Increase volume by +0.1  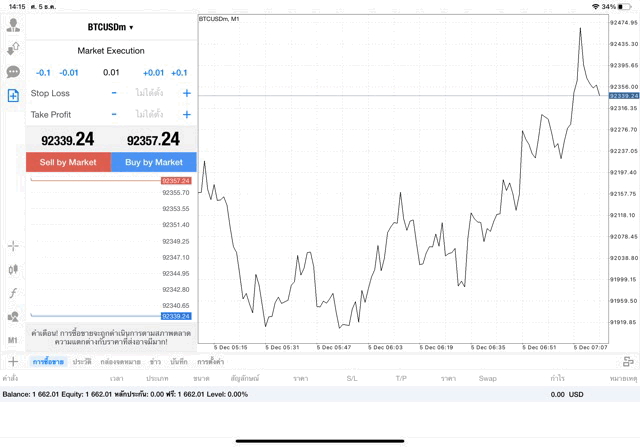point(179,73)
